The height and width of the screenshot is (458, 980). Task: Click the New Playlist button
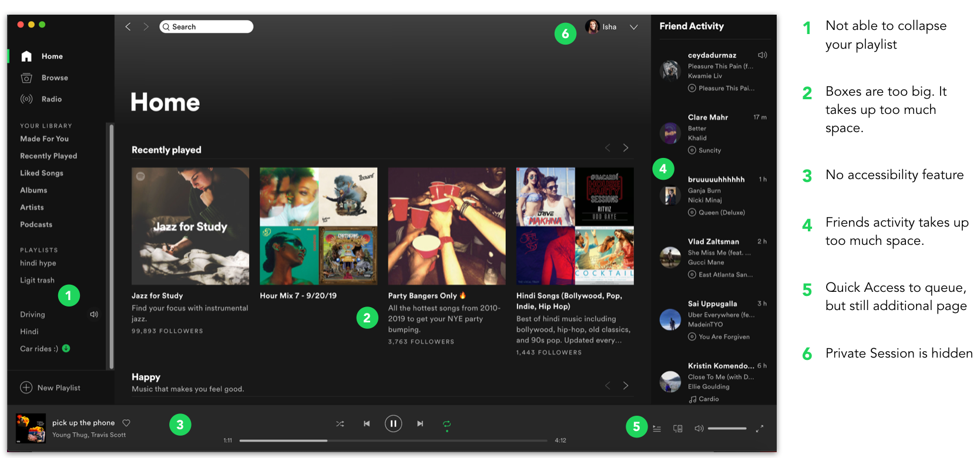coord(51,388)
